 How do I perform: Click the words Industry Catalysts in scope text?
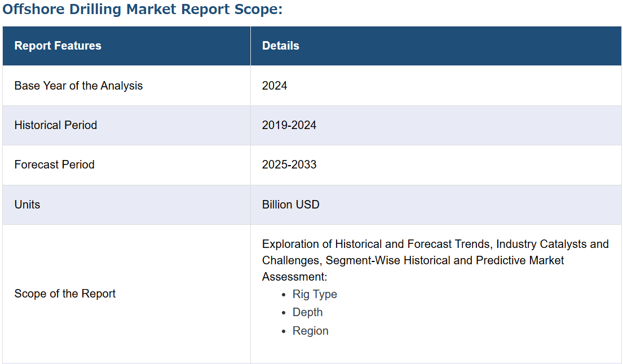534,244
